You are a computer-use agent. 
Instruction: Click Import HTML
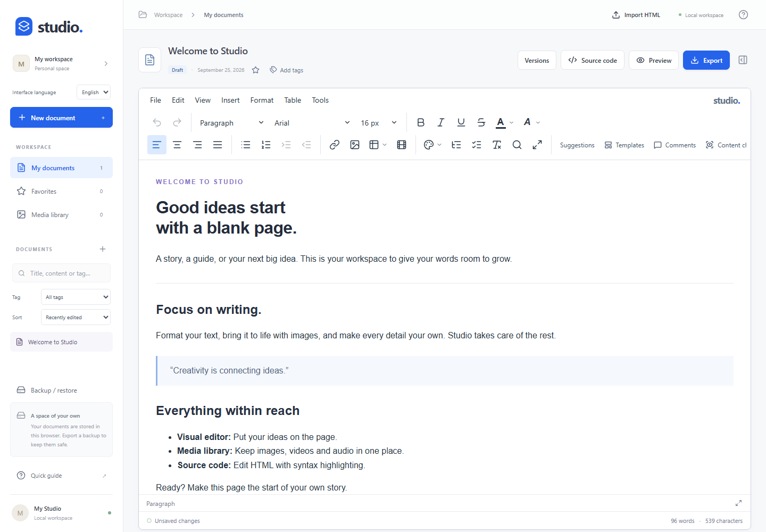[636, 15]
